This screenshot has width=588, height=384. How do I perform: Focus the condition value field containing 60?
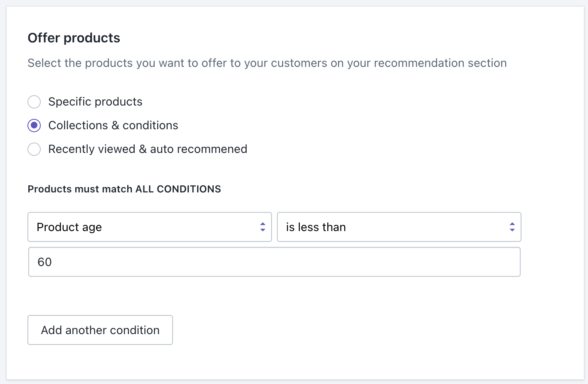tap(274, 262)
